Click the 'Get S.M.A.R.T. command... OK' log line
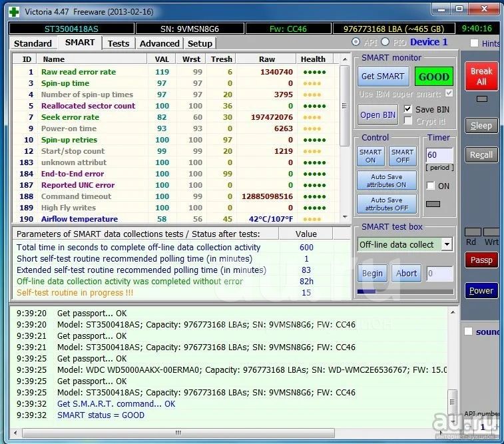 pos(116,404)
